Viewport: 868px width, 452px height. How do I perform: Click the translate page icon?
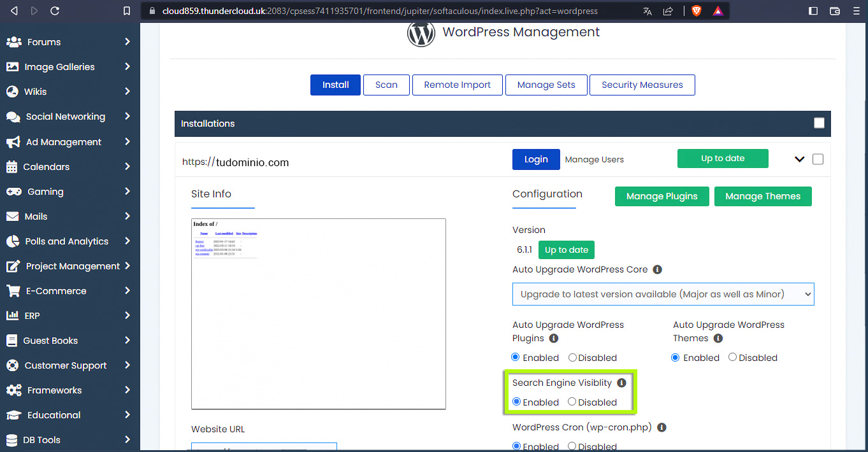[x=647, y=11]
